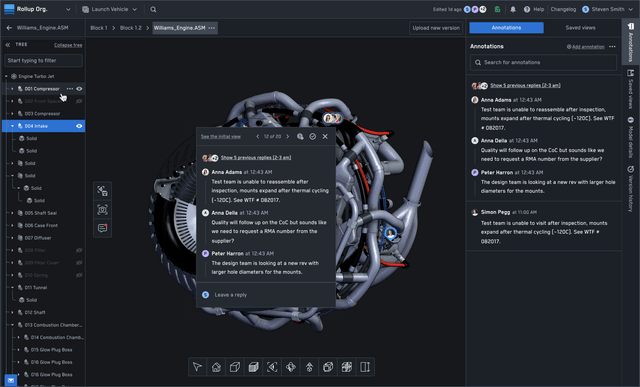
Task: Click Upload new version button
Action: coord(436,28)
